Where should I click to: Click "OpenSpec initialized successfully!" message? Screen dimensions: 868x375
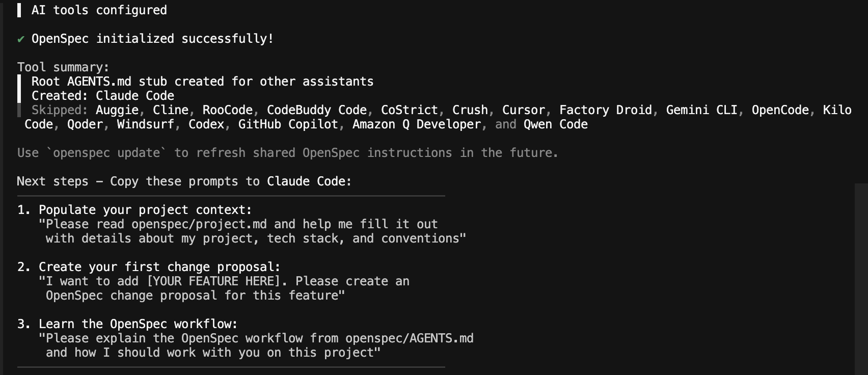pyautogui.click(x=152, y=39)
